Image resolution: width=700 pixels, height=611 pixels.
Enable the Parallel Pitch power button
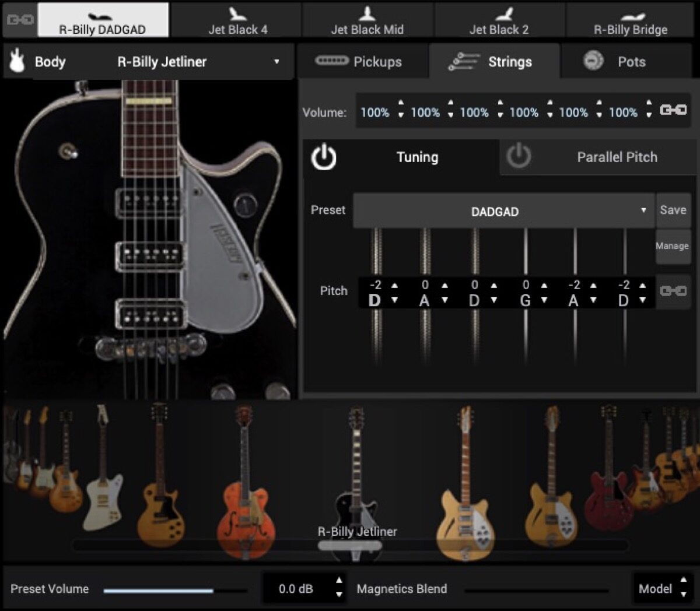(x=519, y=157)
